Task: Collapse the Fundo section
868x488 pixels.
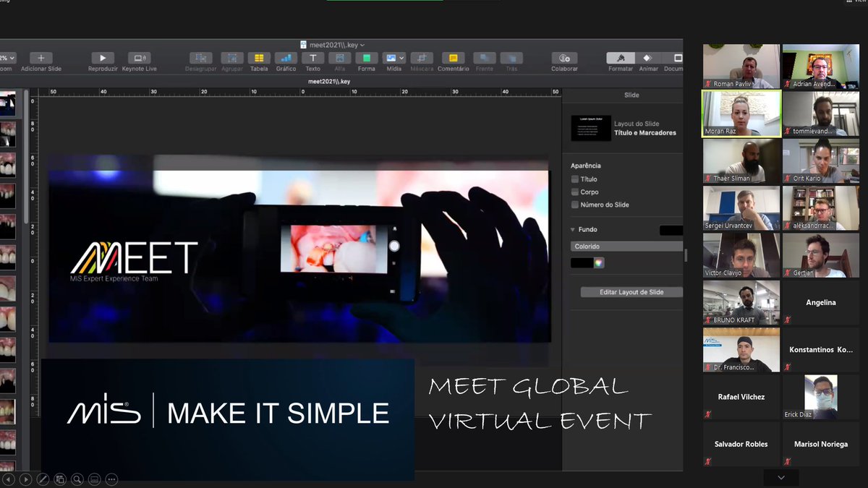Action: (x=574, y=230)
